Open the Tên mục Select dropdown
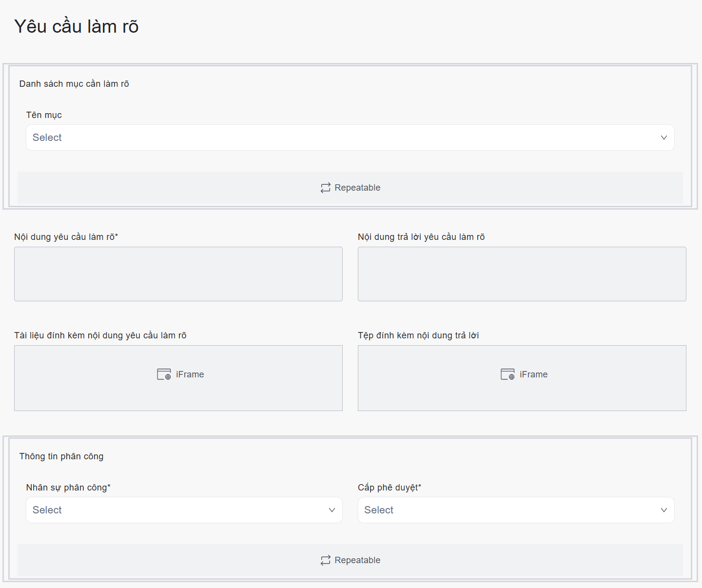Screen dimensions: 702x588 (x=341, y=137)
